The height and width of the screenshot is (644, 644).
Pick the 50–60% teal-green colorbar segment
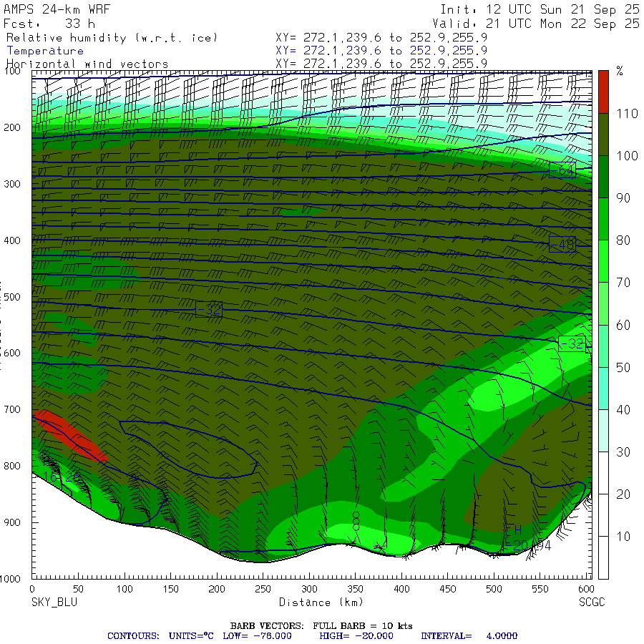(603, 346)
